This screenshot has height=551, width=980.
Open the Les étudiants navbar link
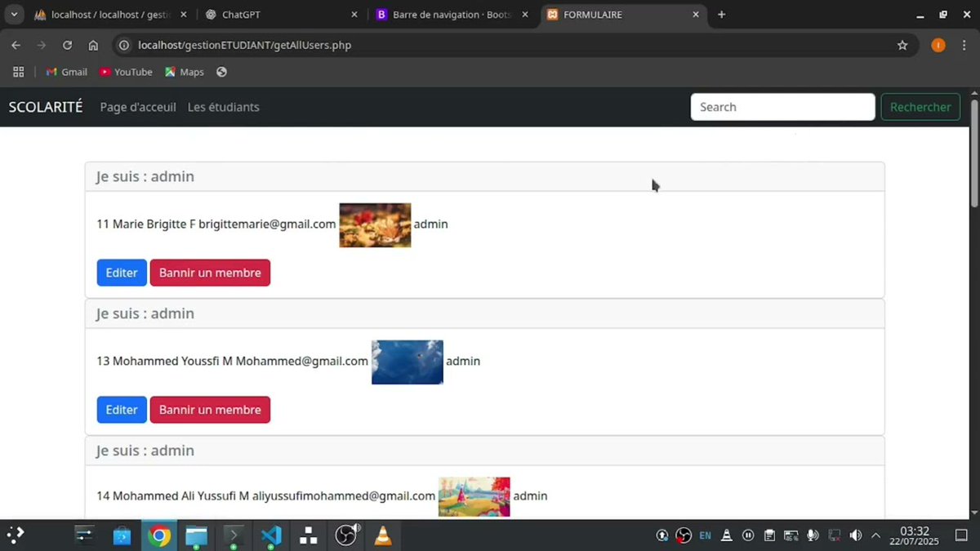coord(223,107)
